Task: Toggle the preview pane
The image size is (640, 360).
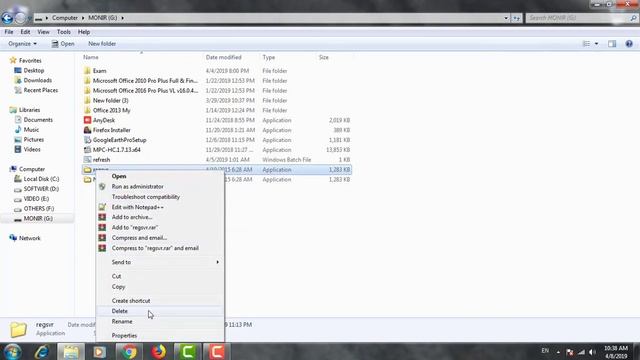Action: [612, 44]
